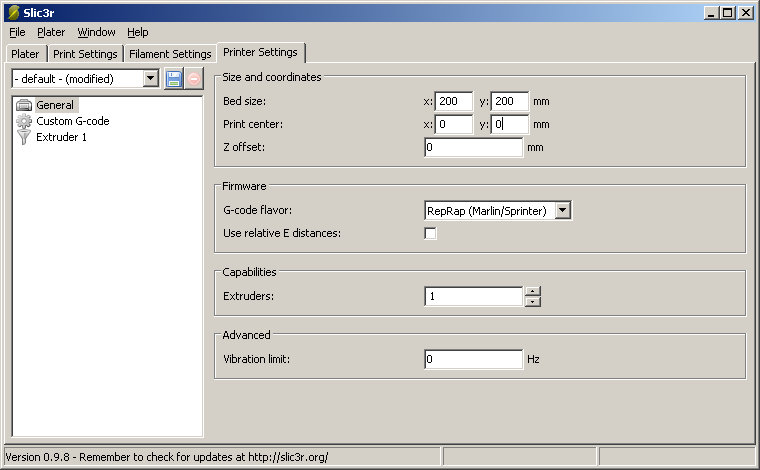The width and height of the screenshot is (760, 470).
Task: Select Custom G-code in the settings tree
Action: point(73,121)
